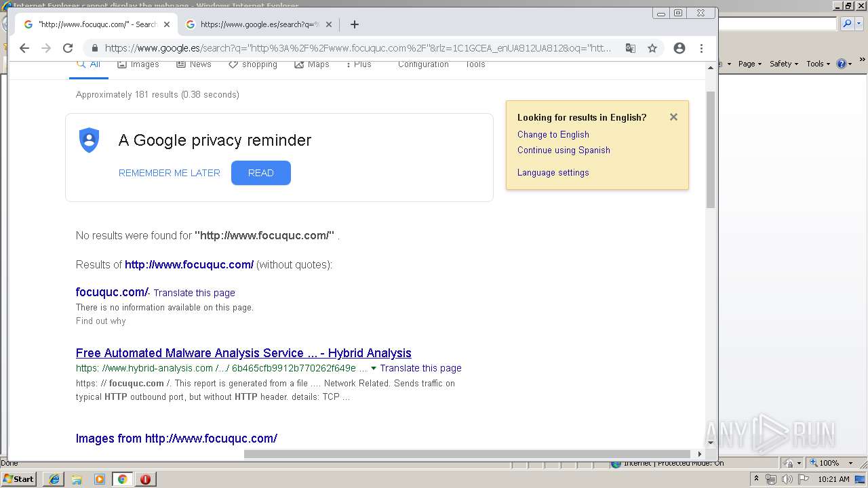Viewport: 868px width, 488px height.
Task: Choose Change to English
Action: point(553,134)
